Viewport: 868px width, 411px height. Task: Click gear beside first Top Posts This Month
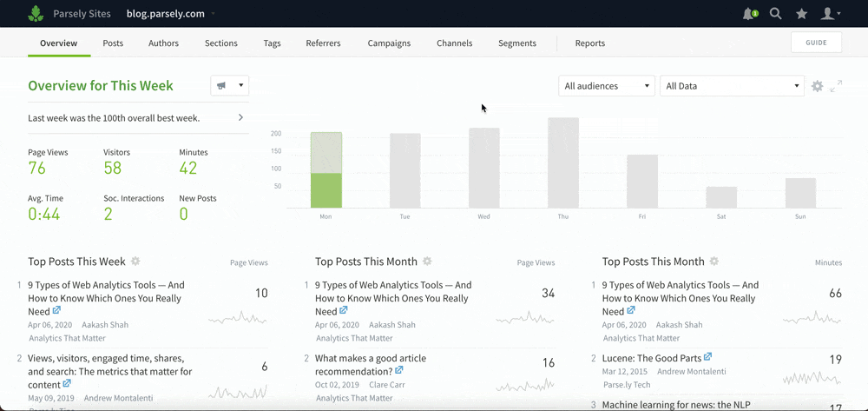click(427, 262)
